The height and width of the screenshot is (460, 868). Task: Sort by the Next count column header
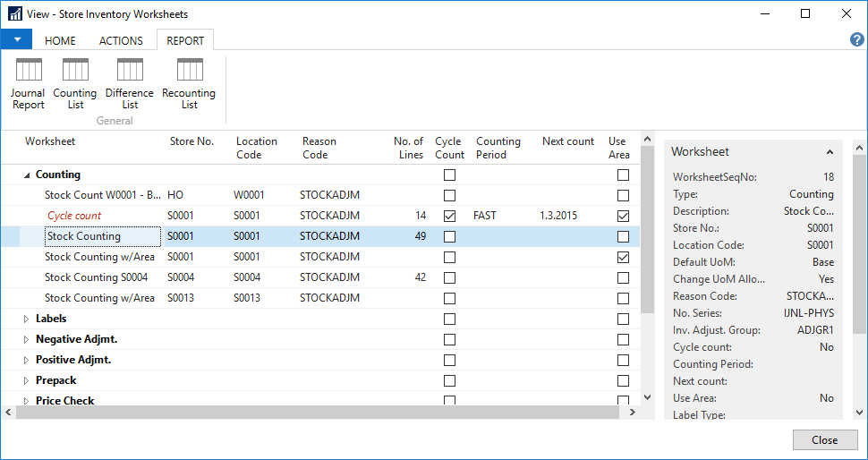[x=567, y=141]
